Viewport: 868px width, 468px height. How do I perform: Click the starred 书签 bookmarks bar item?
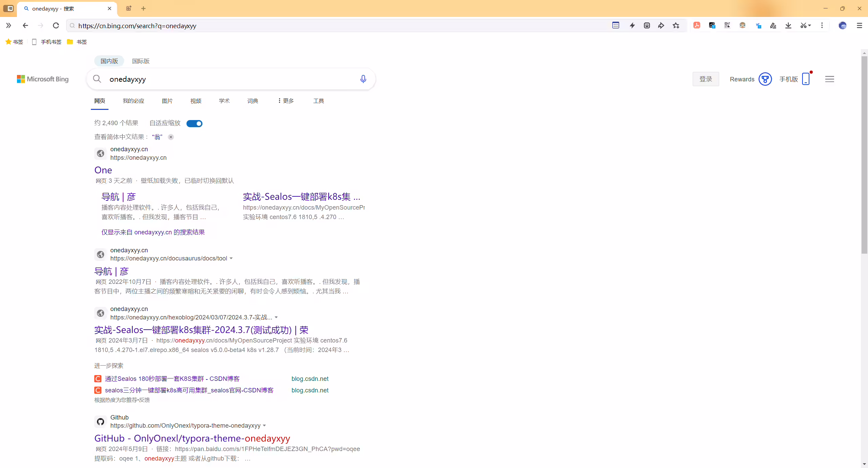pyautogui.click(x=14, y=42)
